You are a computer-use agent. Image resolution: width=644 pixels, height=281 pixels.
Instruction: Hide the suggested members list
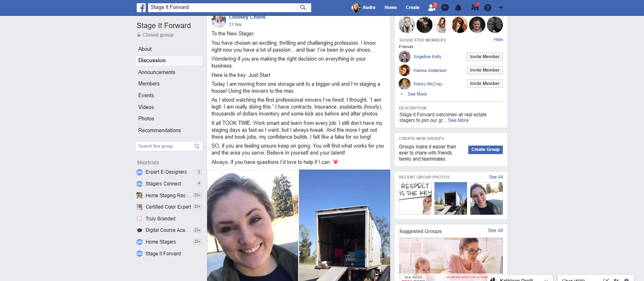point(498,39)
